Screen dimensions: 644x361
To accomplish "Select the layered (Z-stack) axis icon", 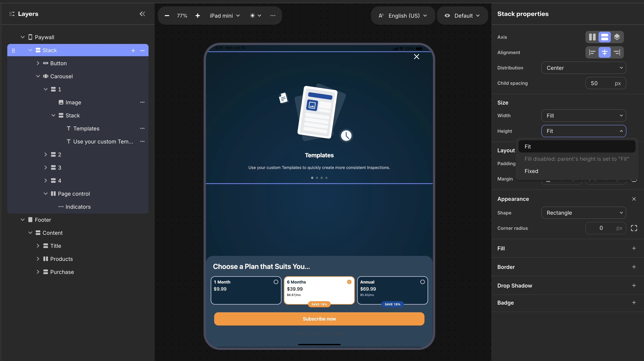I will (x=617, y=37).
